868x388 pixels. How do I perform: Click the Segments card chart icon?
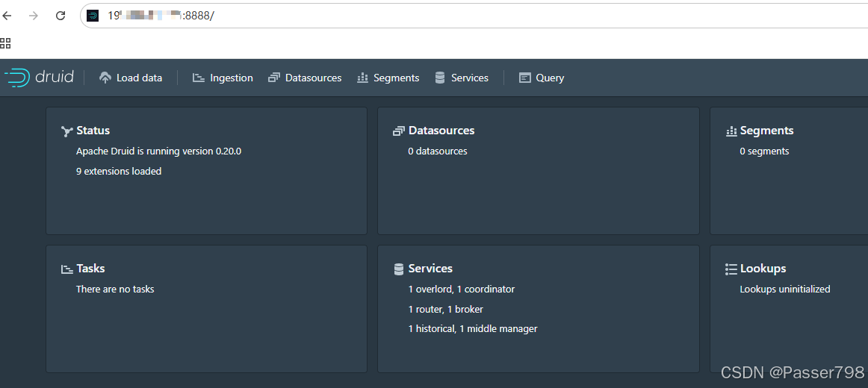tap(731, 131)
